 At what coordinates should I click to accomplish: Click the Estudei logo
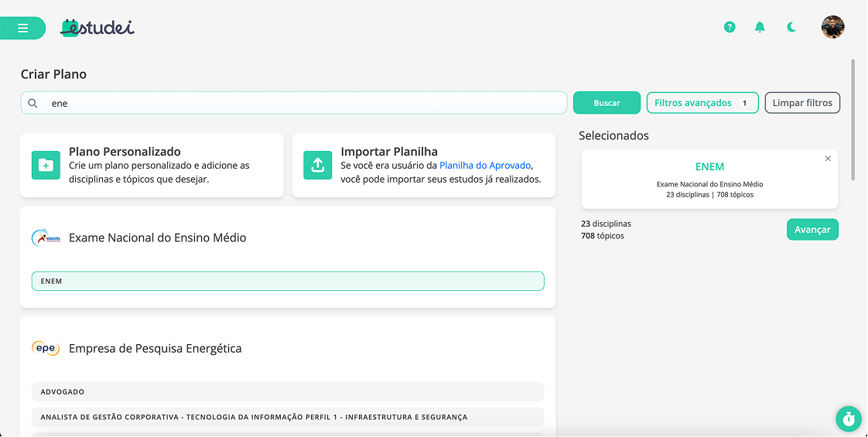click(97, 27)
